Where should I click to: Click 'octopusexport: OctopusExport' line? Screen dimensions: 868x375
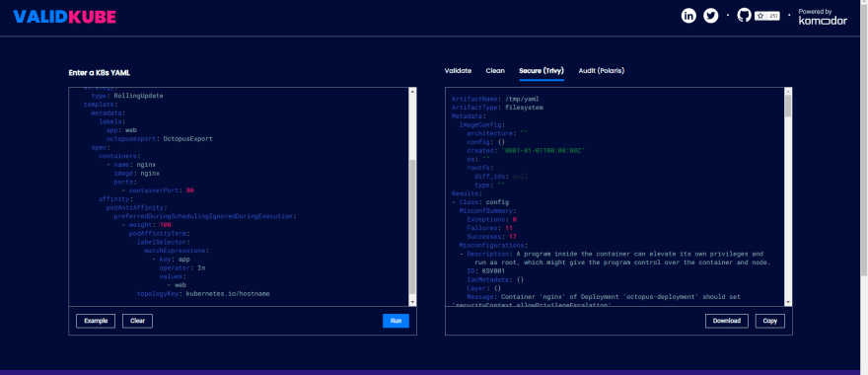point(159,138)
